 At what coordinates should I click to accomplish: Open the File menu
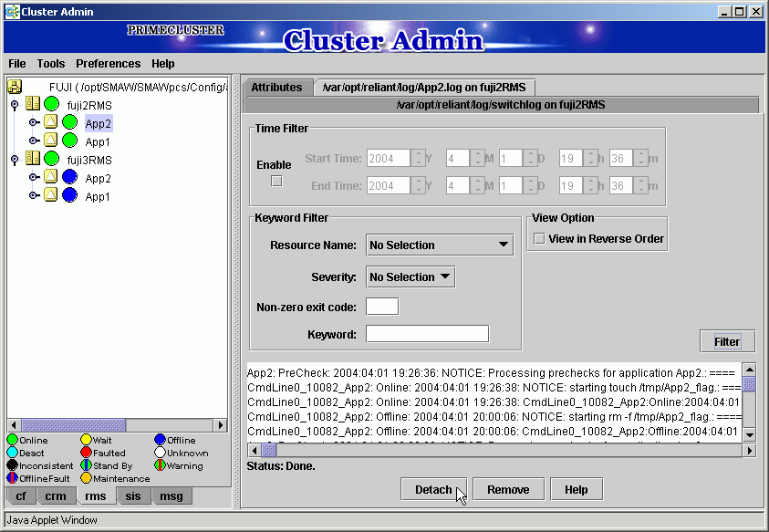[17, 64]
